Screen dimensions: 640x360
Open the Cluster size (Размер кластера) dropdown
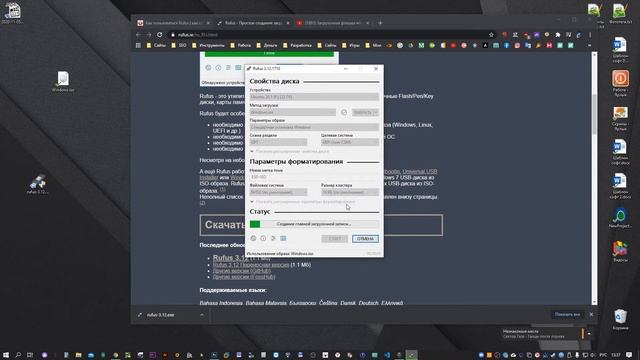(350, 192)
